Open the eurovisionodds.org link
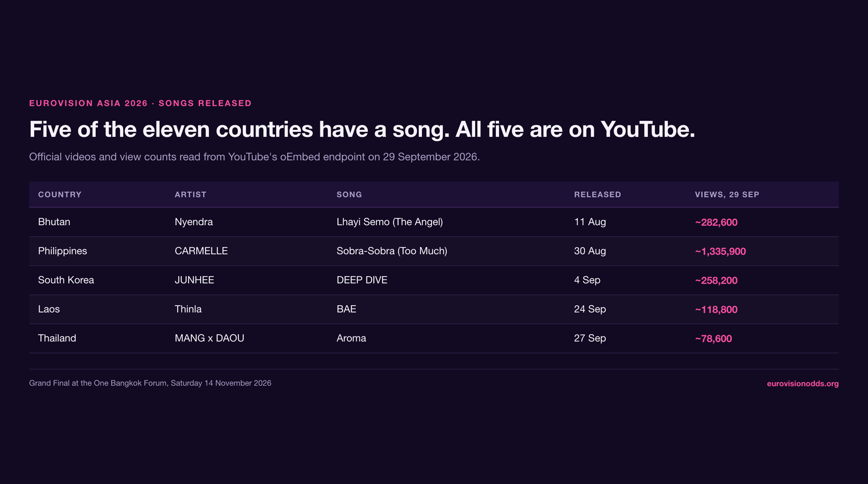This screenshot has width=868, height=484. (x=802, y=384)
